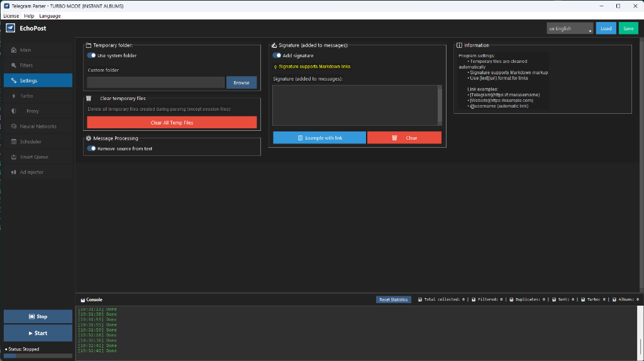Click the settings page vertical scrollbar

coord(641,164)
